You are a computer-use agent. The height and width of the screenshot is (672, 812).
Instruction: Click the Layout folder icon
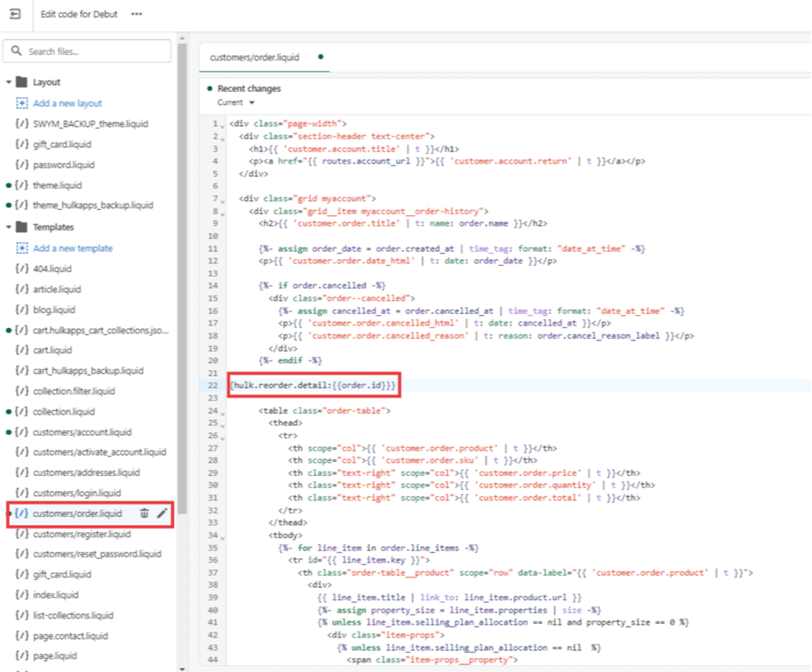(22, 81)
